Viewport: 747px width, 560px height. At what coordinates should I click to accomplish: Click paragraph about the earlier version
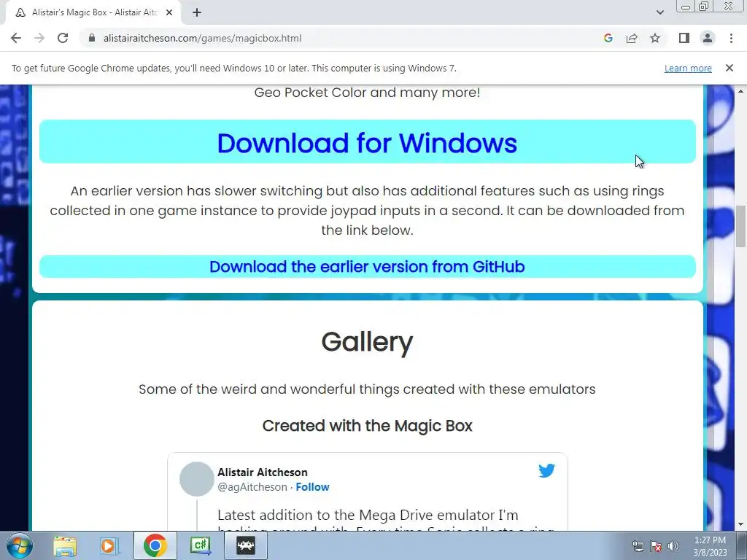(368, 211)
